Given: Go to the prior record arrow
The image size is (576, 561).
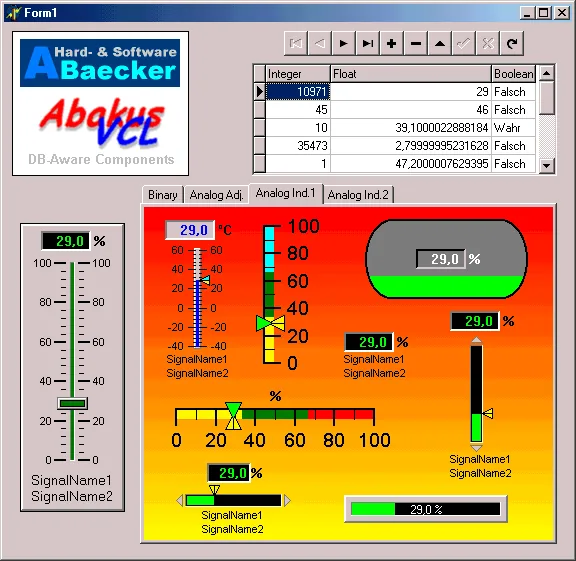Looking at the screenshot, I should (320, 44).
